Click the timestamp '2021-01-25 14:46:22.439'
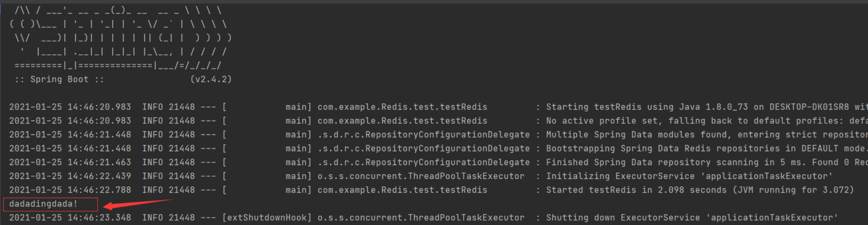The width and height of the screenshot is (868, 225). pyautogui.click(x=70, y=176)
